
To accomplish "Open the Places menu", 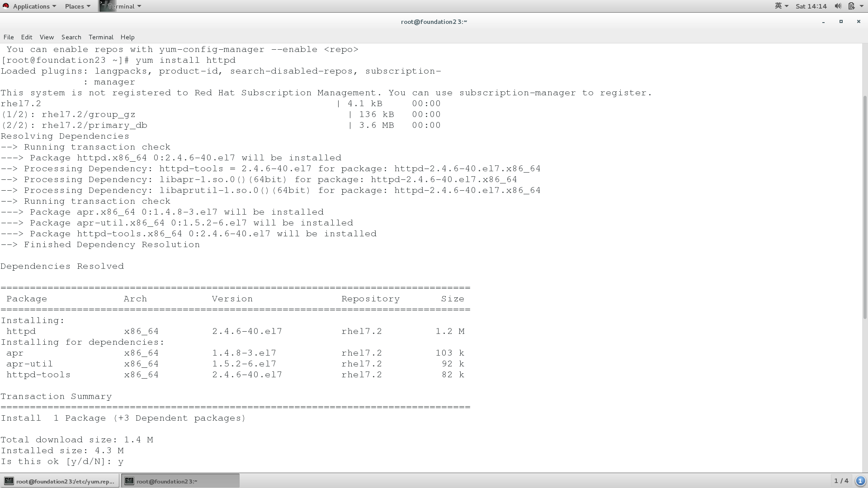I will pos(77,6).
